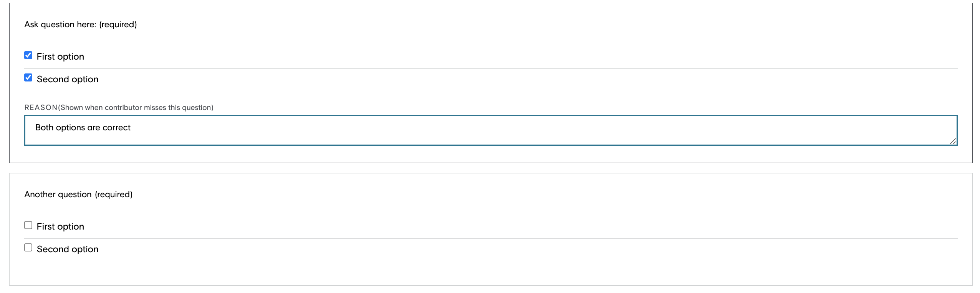This screenshot has height=293, width=980.
Task: Click the '(required)' text of Ask question
Action: point(118,25)
